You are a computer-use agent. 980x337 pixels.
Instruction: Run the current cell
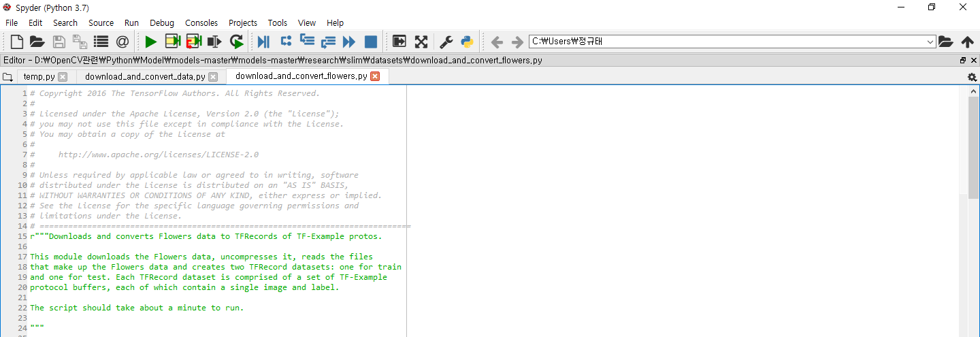172,42
